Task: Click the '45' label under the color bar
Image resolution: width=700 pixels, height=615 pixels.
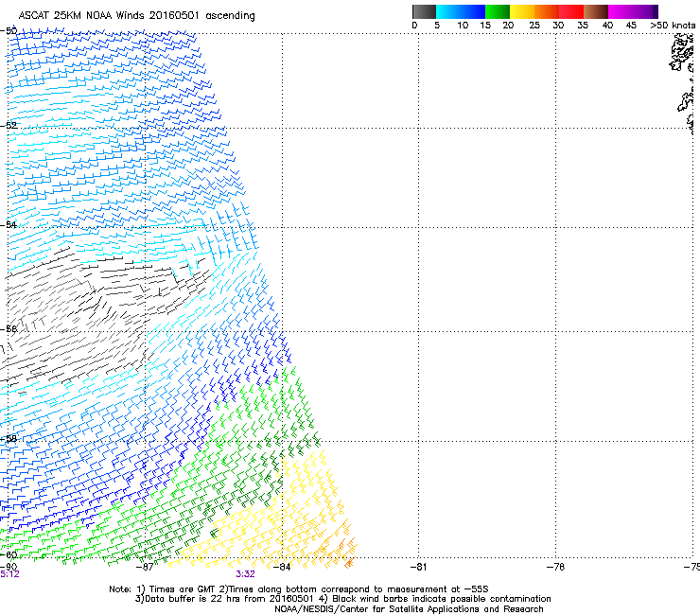Action: pos(631,26)
